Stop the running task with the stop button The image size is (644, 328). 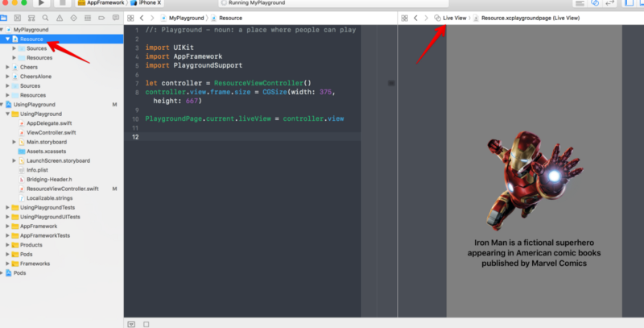[x=63, y=3]
